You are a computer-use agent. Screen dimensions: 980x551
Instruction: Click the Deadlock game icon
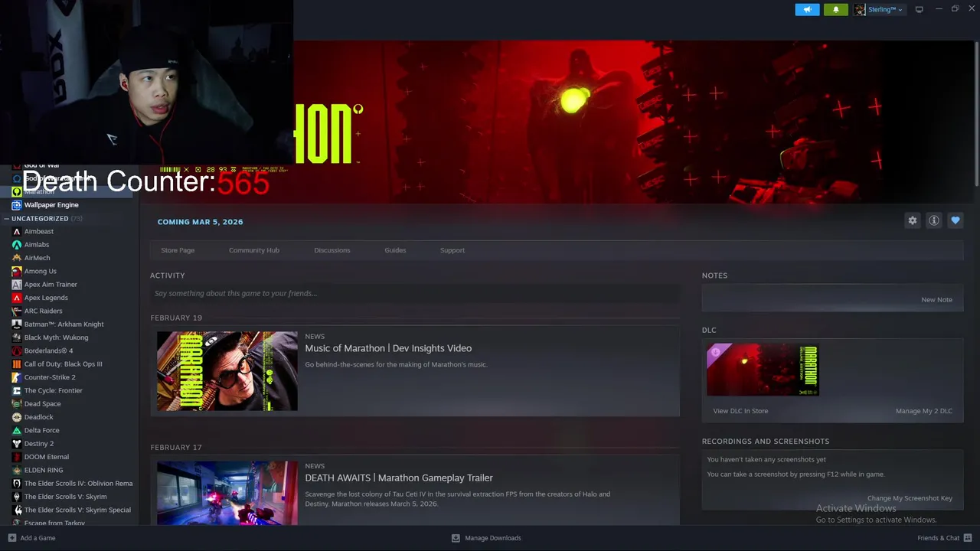[17, 417]
